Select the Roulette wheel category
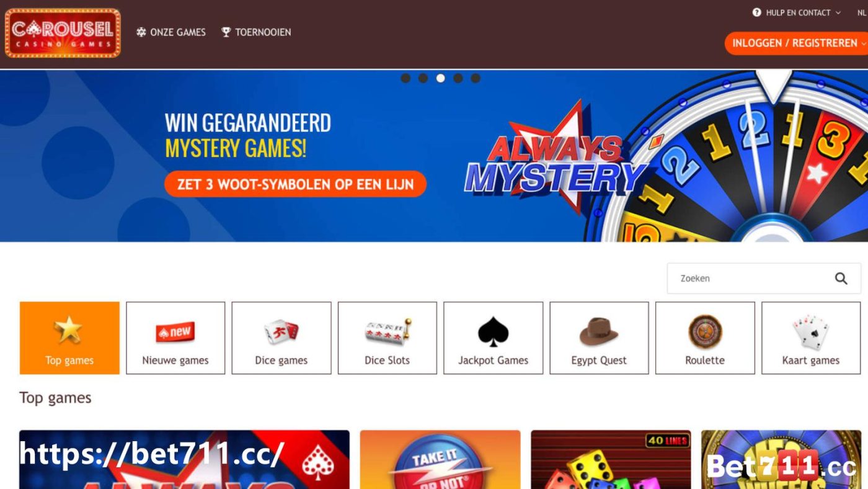This screenshot has height=489, width=868. click(x=705, y=338)
